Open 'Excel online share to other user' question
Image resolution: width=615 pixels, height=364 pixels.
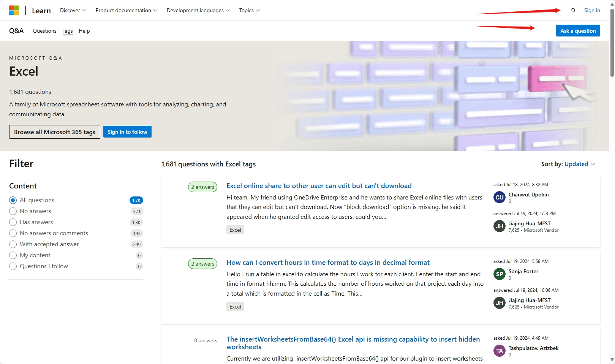[319, 186]
